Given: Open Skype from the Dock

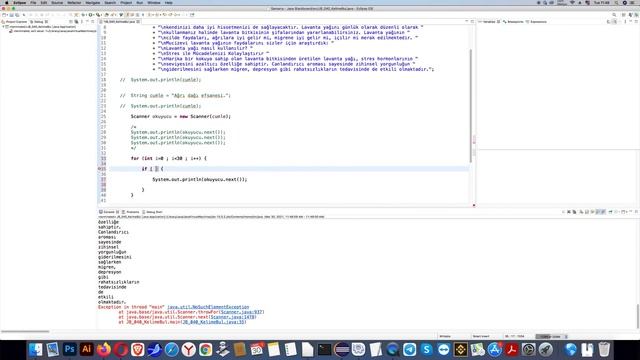Looking at the screenshot, I should coord(427,350).
